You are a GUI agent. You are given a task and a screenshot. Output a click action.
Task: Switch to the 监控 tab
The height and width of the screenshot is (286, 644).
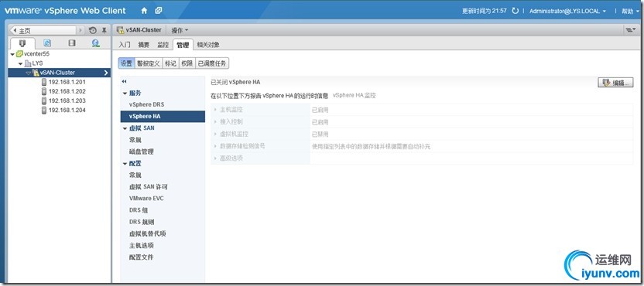point(163,45)
